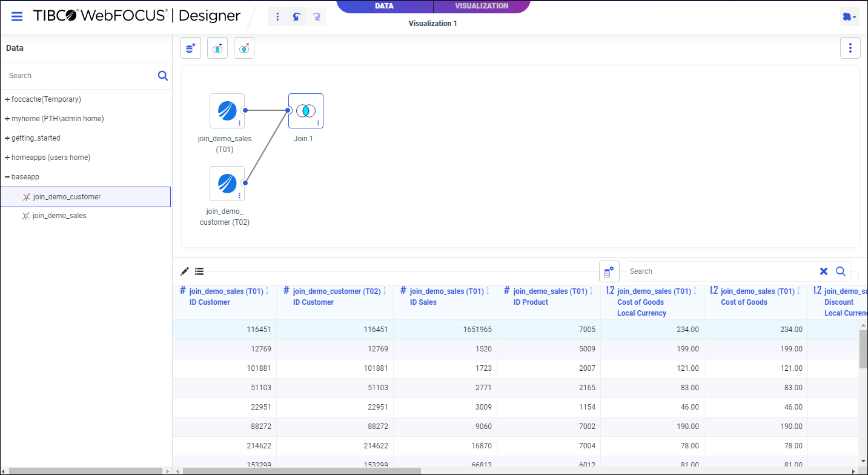Screen dimensions: 868x475
Task: Click ID Sales cell 9060
Action: pyautogui.click(x=445, y=427)
